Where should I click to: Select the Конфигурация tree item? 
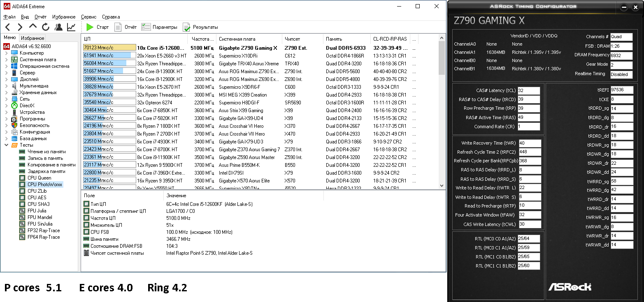(x=35, y=132)
